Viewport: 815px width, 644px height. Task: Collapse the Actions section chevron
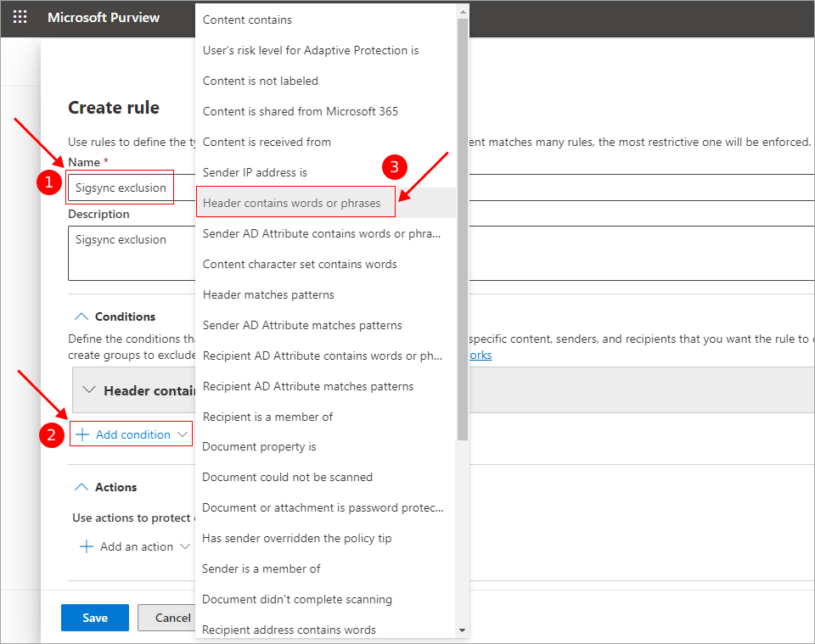(81, 487)
